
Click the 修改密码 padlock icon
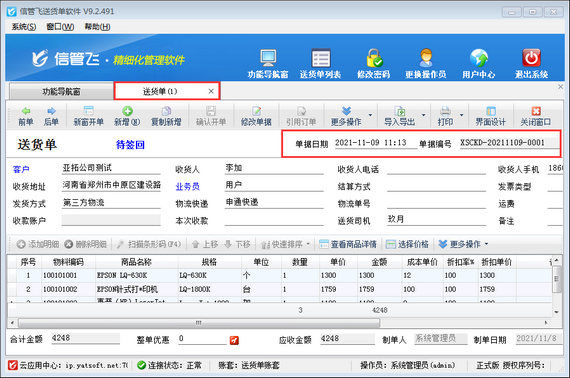tap(374, 58)
